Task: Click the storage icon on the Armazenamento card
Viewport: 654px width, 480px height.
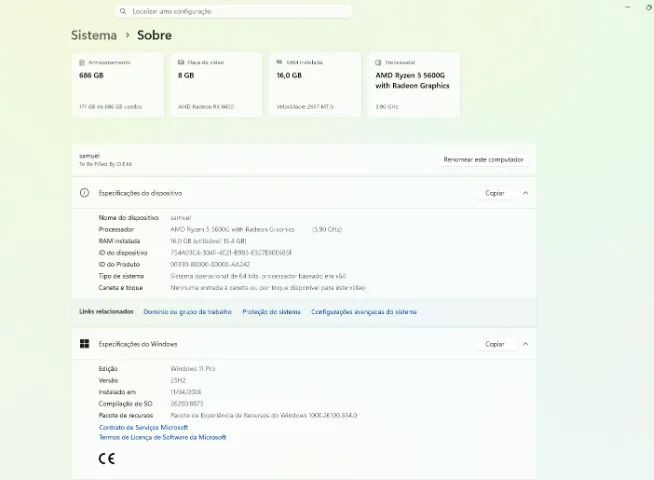Action: point(82,63)
